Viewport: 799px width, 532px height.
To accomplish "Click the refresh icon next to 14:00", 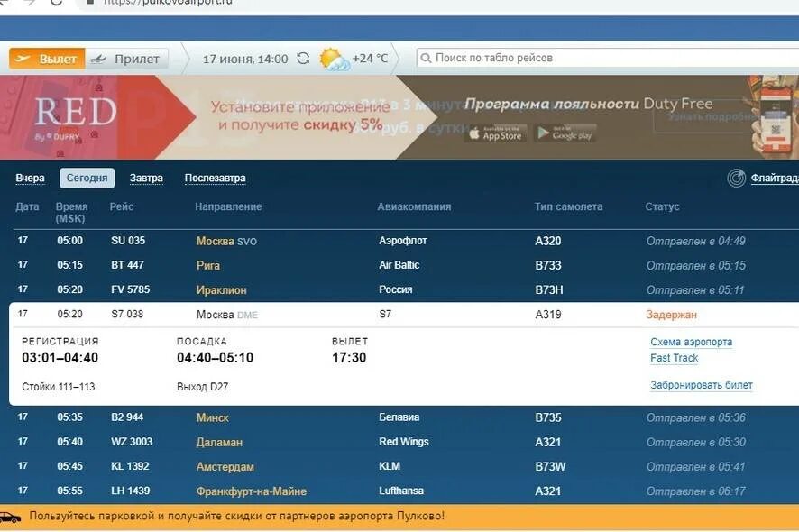I will (x=303, y=59).
